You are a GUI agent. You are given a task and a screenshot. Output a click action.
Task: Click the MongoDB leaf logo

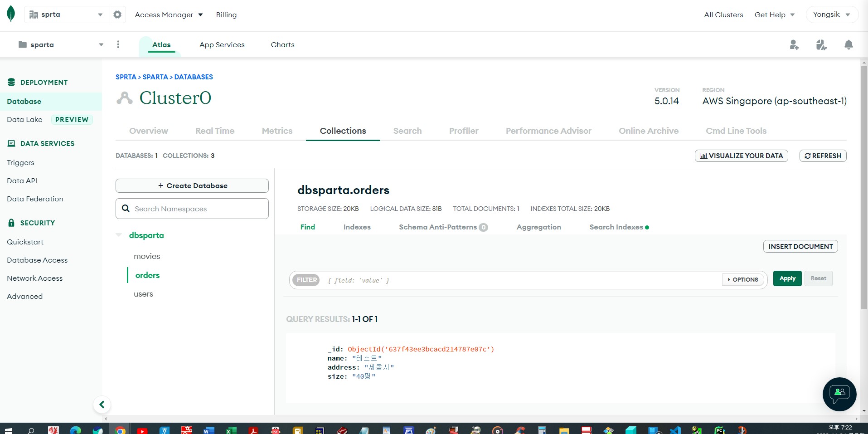(x=11, y=14)
